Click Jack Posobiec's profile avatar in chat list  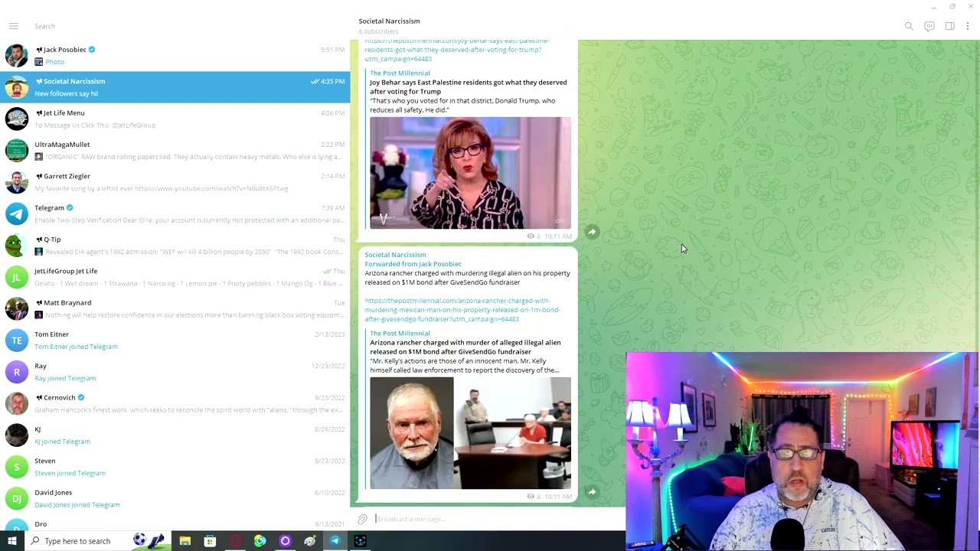(x=17, y=56)
